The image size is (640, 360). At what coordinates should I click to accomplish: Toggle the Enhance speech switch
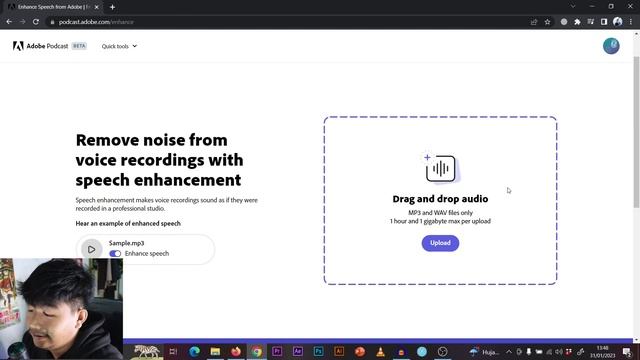pos(115,253)
